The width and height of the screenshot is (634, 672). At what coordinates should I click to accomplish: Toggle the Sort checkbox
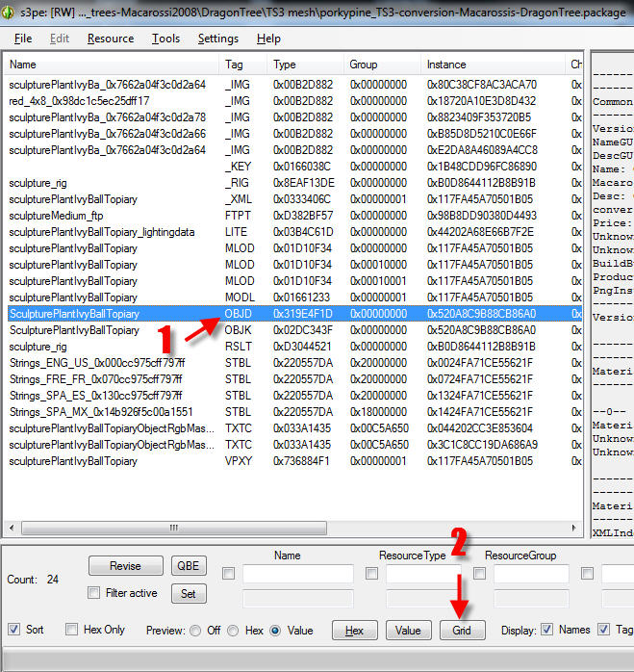13,630
